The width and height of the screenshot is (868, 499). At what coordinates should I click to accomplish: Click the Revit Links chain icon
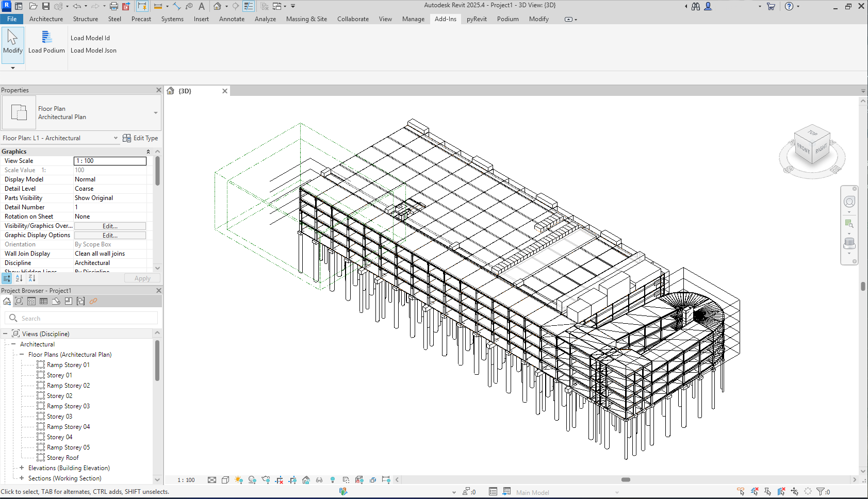(x=93, y=301)
